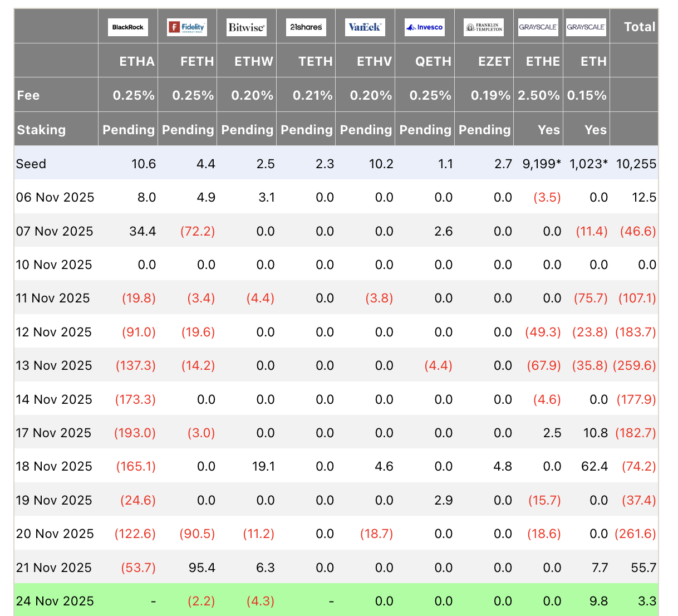Viewport: 678px width, 616px height.
Task: Click the BlackRock logo
Action: point(128,27)
